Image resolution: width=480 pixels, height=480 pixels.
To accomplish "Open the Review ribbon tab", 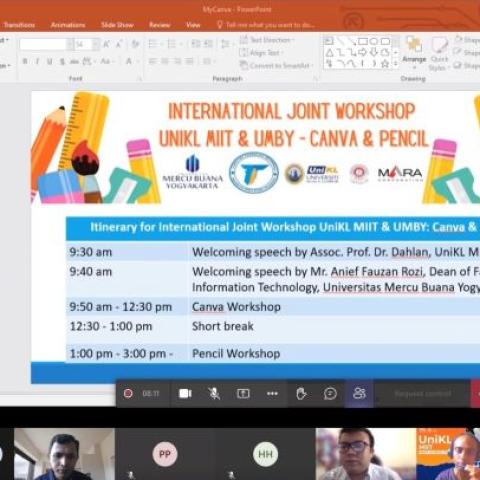I will tap(160, 25).
